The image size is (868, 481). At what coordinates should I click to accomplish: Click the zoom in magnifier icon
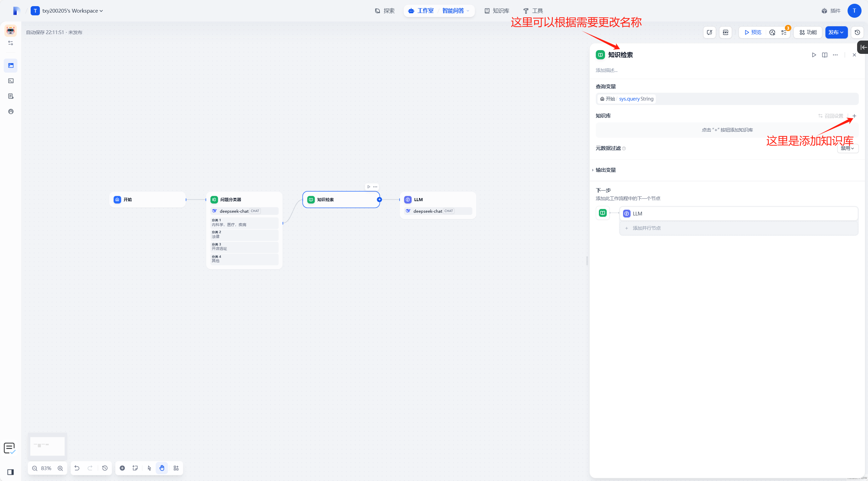tap(60, 468)
